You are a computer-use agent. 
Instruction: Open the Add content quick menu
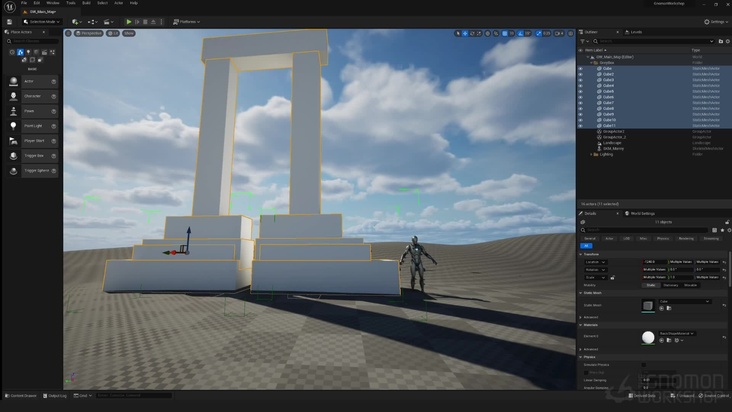[77, 21]
